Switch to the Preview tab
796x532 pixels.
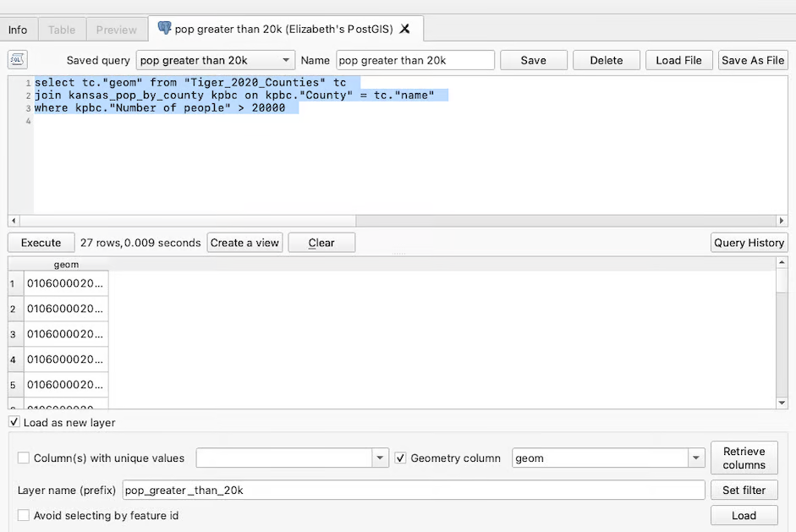117,30
